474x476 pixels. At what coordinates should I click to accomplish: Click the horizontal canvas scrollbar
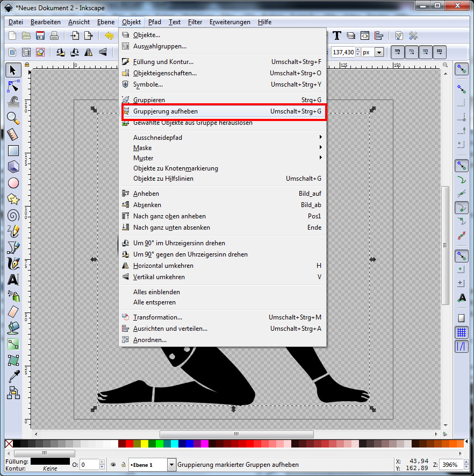[x=236, y=434]
